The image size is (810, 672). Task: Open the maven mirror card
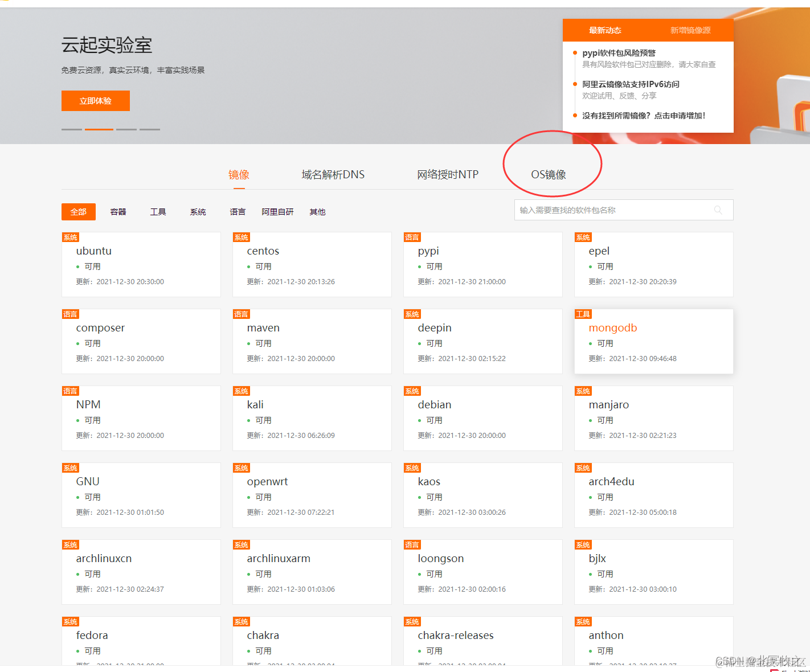[x=312, y=341]
